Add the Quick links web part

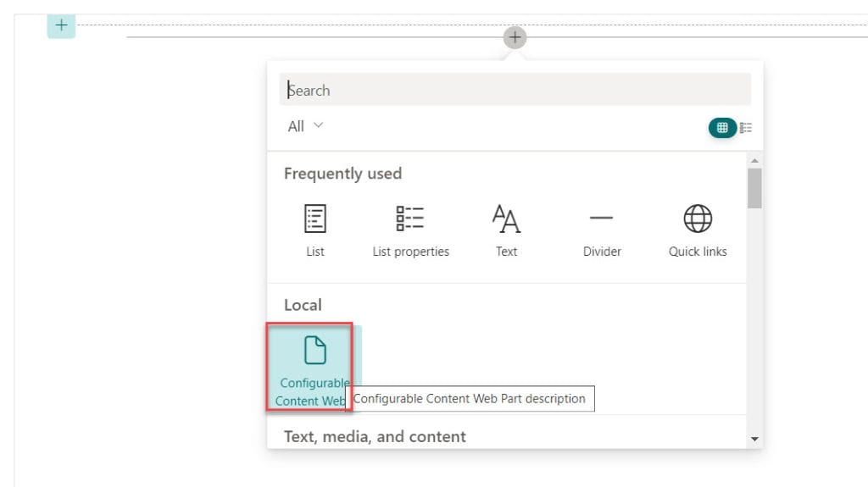(x=698, y=230)
